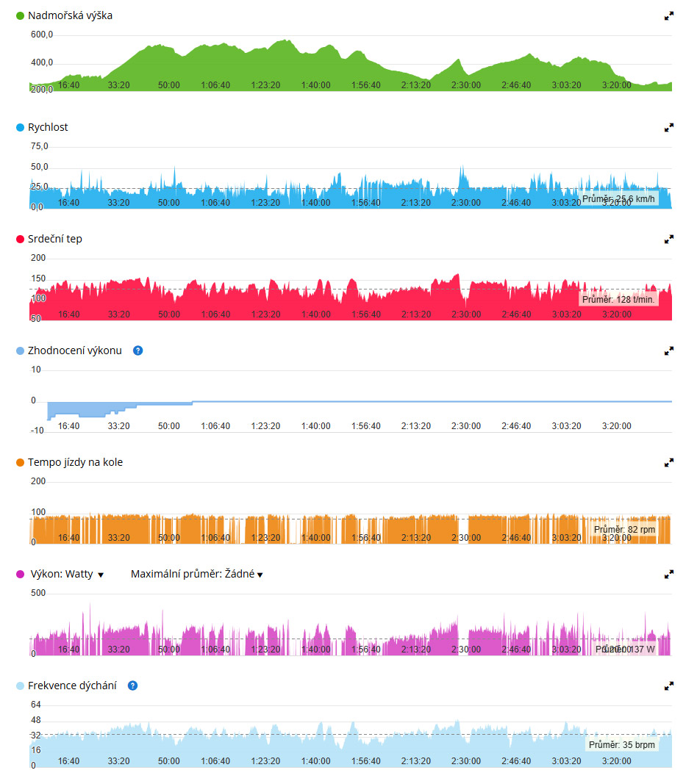Expand the Tempo jízdy na kole chart

tap(668, 463)
